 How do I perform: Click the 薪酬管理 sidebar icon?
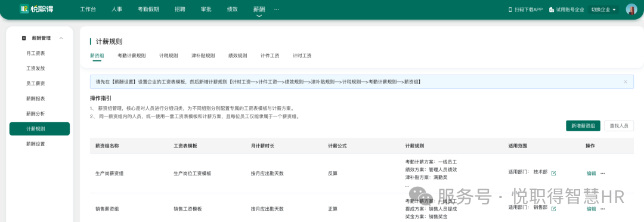pyautogui.click(x=24, y=38)
